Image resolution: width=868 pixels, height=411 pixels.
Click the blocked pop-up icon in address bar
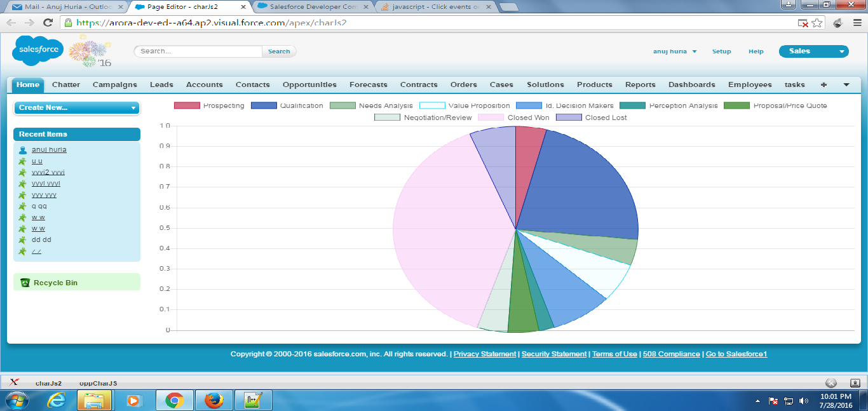click(803, 23)
